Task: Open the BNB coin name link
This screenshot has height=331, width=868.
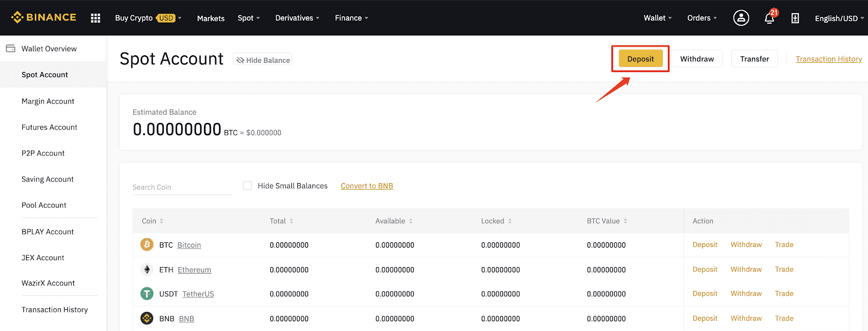Action: coord(186,319)
